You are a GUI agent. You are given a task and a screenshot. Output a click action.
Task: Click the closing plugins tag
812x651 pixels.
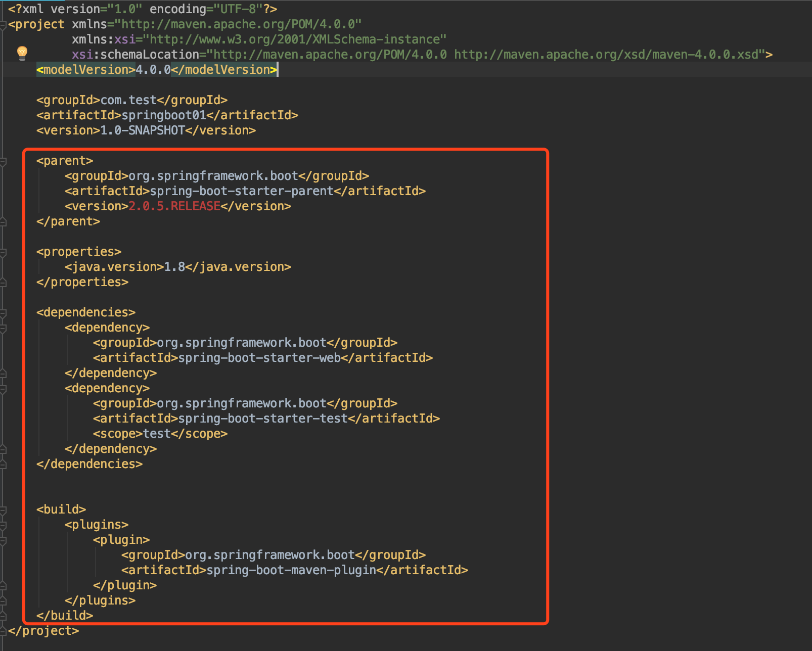click(100, 600)
